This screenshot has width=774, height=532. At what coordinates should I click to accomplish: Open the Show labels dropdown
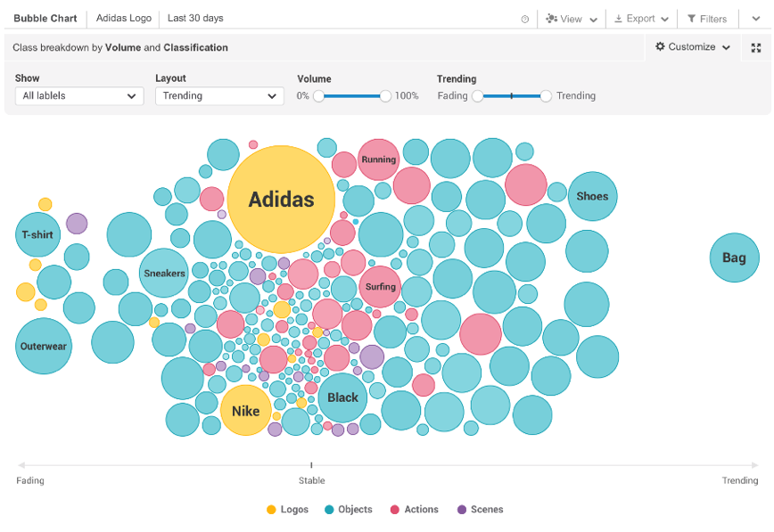click(x=79, y=96)
